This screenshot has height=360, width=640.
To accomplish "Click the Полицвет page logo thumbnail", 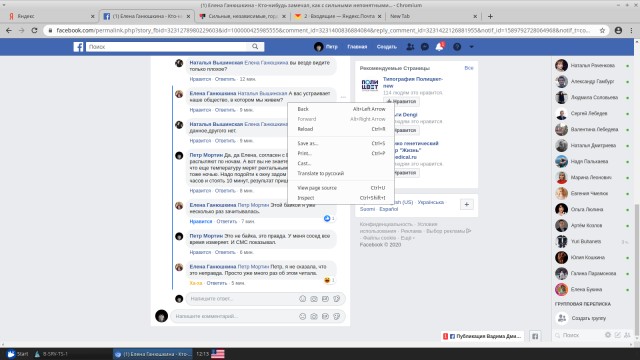I will click(370, 85).
